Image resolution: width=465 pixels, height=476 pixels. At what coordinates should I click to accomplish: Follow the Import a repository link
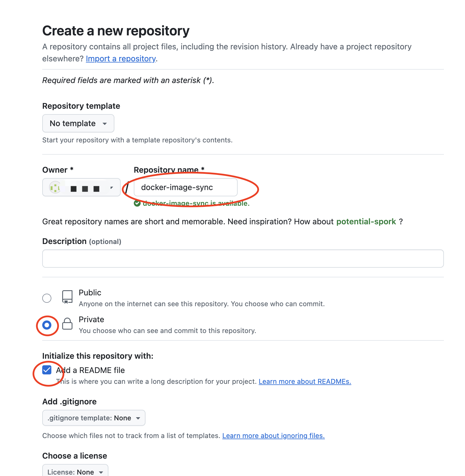(x=121, y=59)
